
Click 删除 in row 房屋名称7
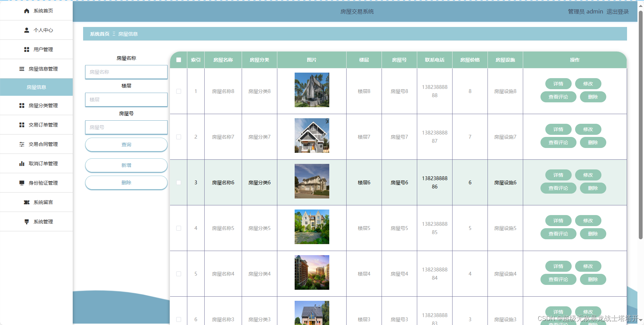tap(593, 142)
